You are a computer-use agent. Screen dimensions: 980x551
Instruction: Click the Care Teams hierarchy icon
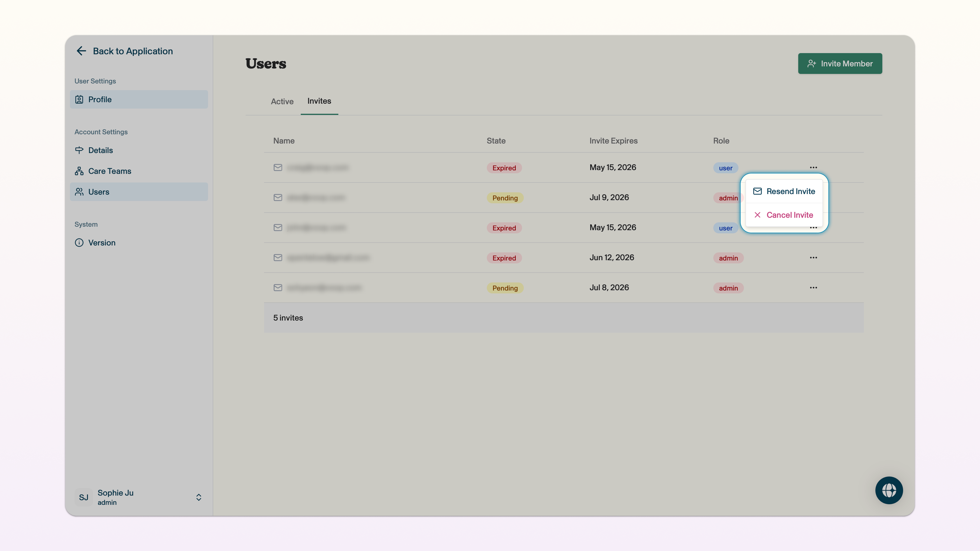79,171
